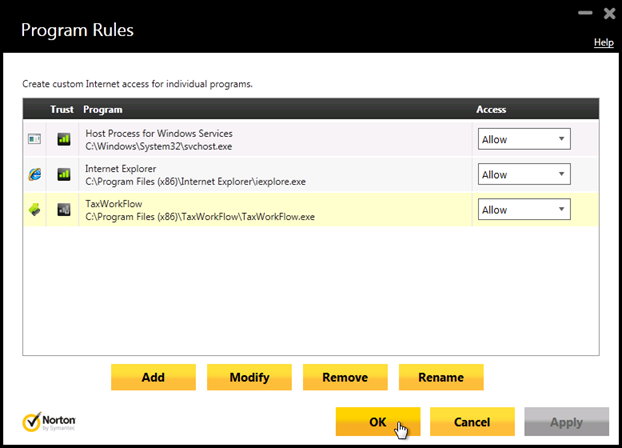Click the Access column header
The height and width of the screenshot is (448, 622).
[491, 109]
